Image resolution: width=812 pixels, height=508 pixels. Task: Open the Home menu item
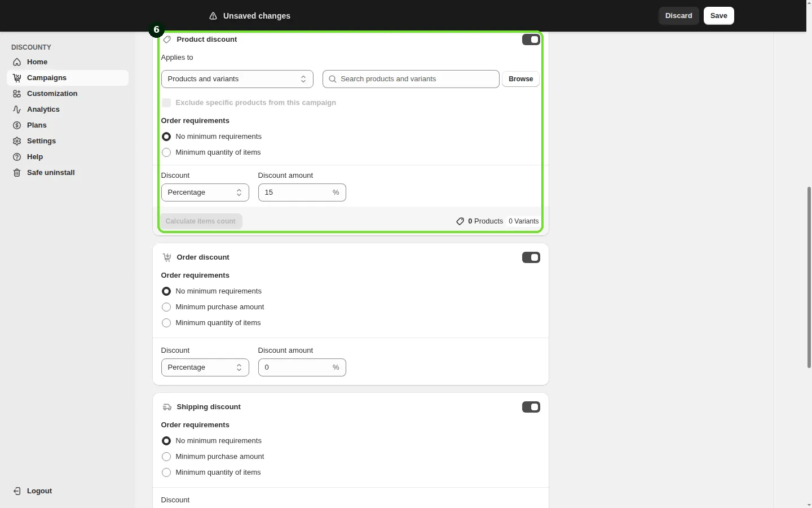(68, 62)
